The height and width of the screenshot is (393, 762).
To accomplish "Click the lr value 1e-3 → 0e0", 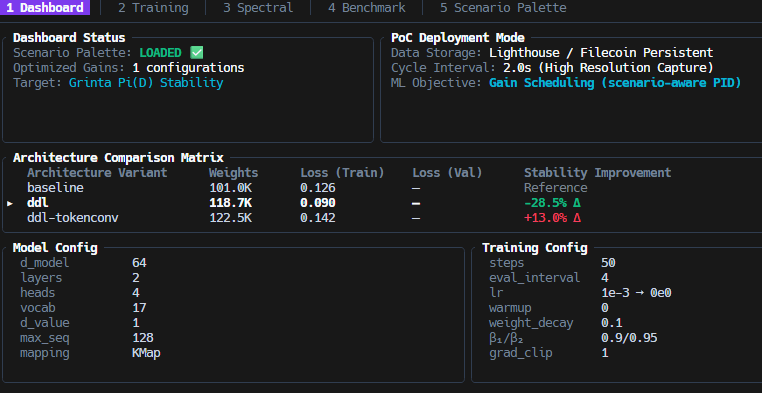I will [636, 293].
